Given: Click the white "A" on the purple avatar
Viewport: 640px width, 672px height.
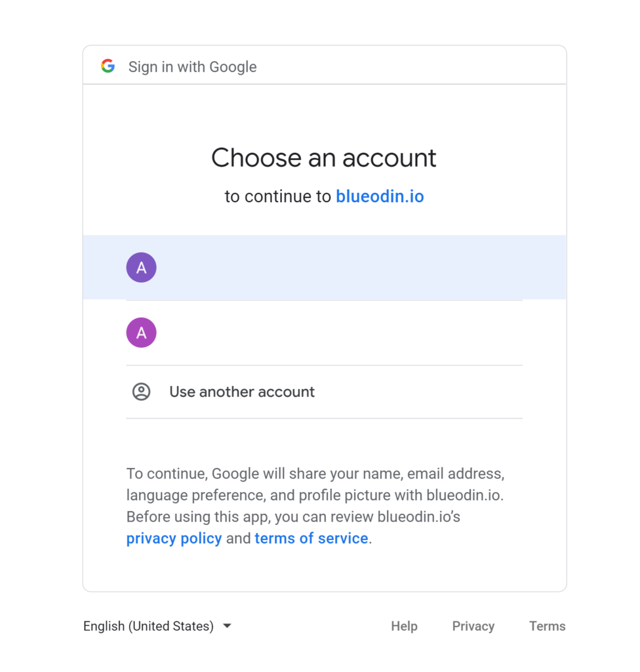Looking at the screenshot, I should (x=141, y=267).
